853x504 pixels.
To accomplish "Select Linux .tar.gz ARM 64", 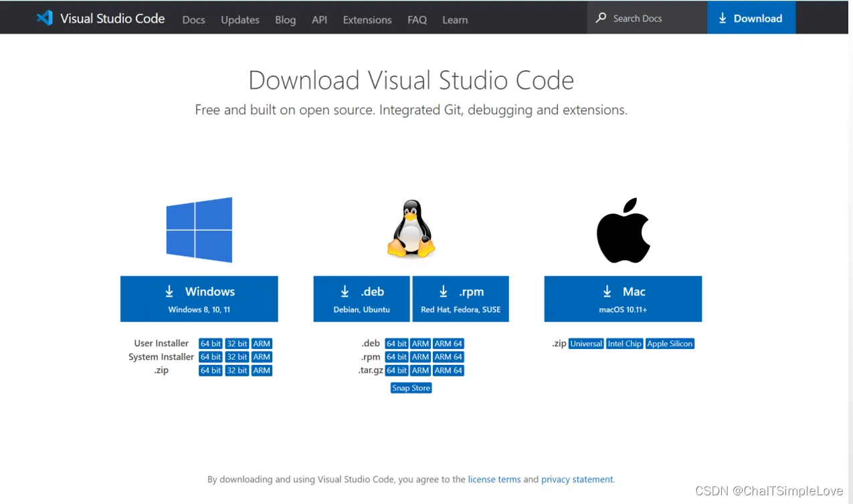I will click(448, 370).
